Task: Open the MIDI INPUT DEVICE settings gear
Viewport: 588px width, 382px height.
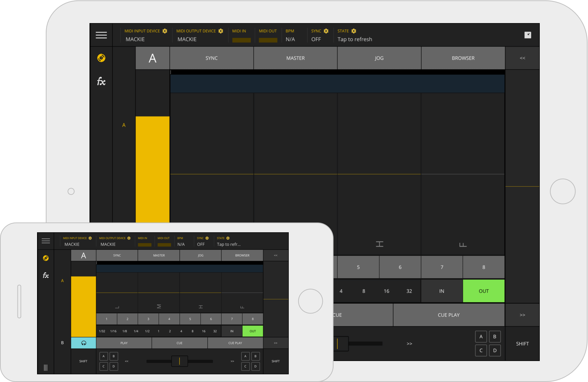Action: coord(164,31)
